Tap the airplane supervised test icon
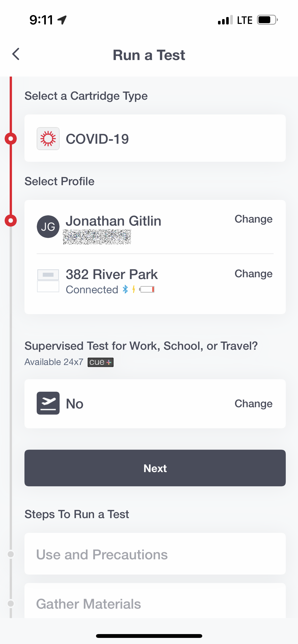The height and width of the screenshot is (644, 298). (48, 403)
